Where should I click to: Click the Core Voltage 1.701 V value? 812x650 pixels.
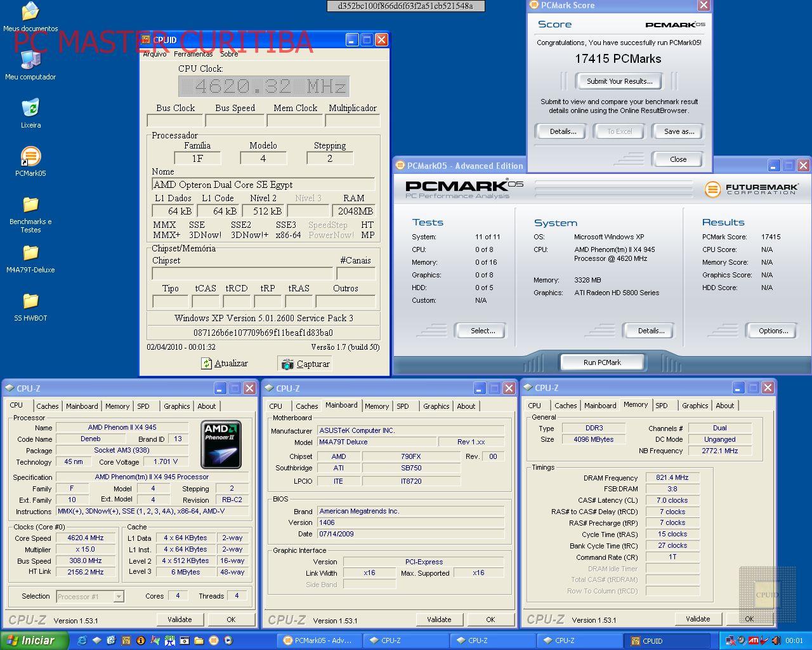[x=166, y=461]
